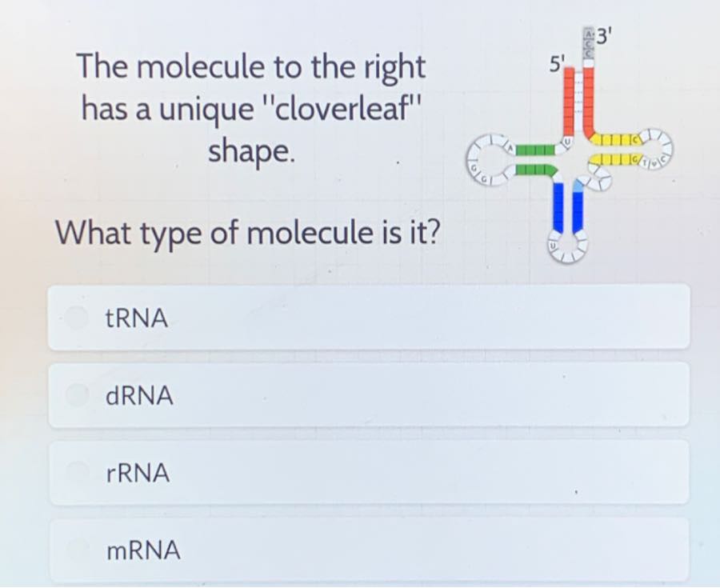Click the gray ACC sequence at the 3' end
Image resolution: width=720 pixels, height=588 pixels.
588,40
